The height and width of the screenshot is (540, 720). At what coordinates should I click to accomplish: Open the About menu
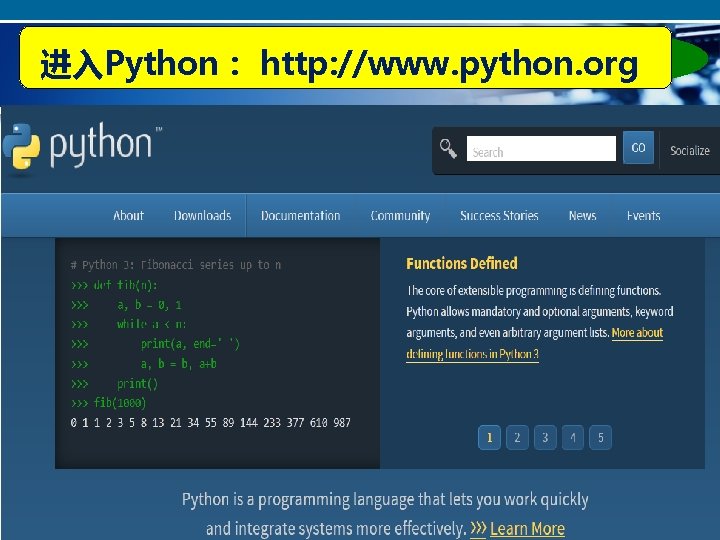point(129,215)
